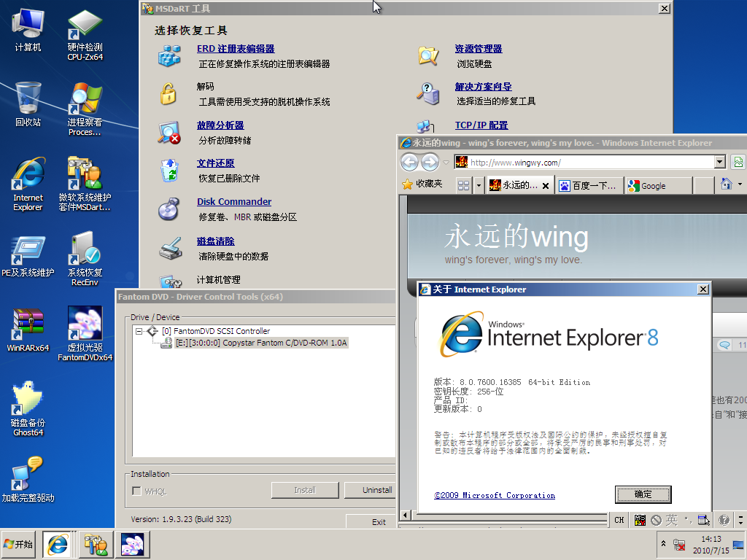Image resolution: width=747 pixels, height=560 pixels.
Task: Open Internet Explorer desktop shortcut
Action: 28,184
